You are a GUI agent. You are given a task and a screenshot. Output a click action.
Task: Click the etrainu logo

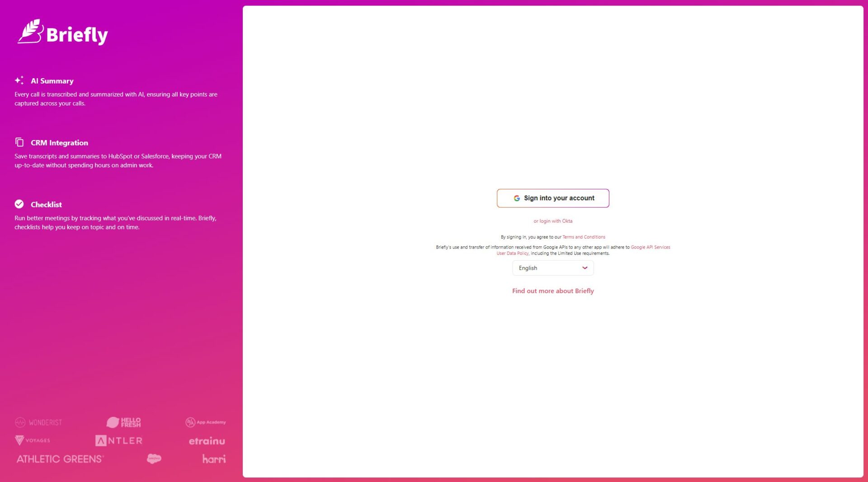tap(207, 441)
